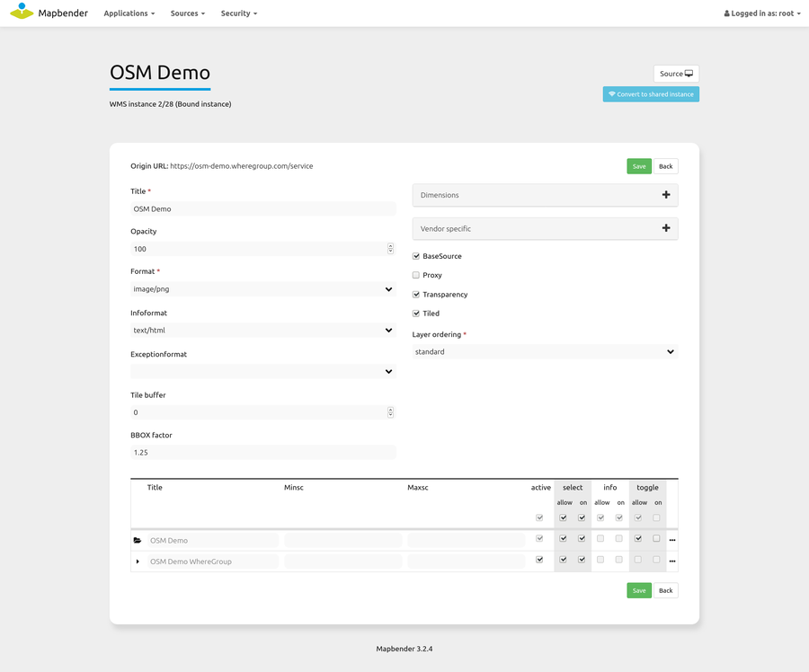Open the Applications menu
809x672 pixels.
129,13
